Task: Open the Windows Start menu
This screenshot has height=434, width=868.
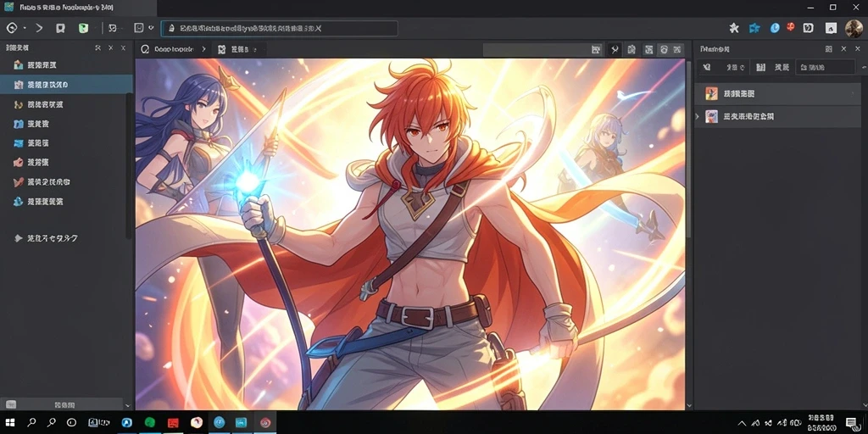Action: 10,423
